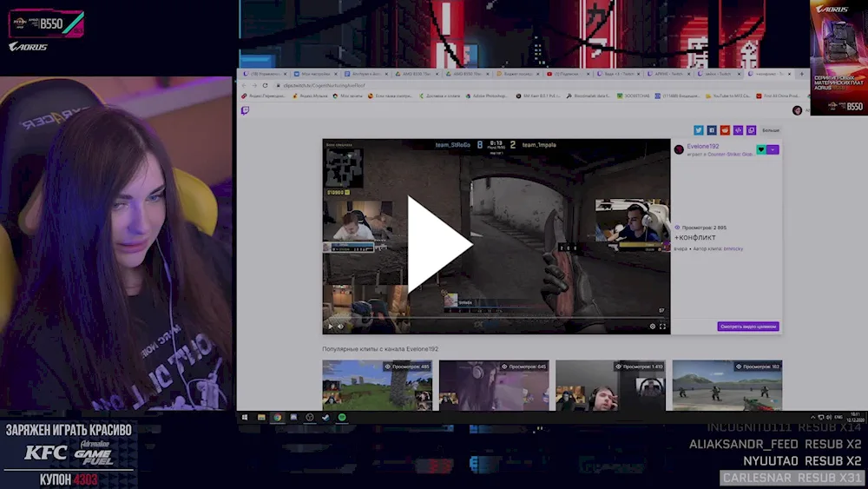The width and height of the screenshot is (868, 489).
Task: Click Evelone192's round channel avatar
Action: [680, 149]
